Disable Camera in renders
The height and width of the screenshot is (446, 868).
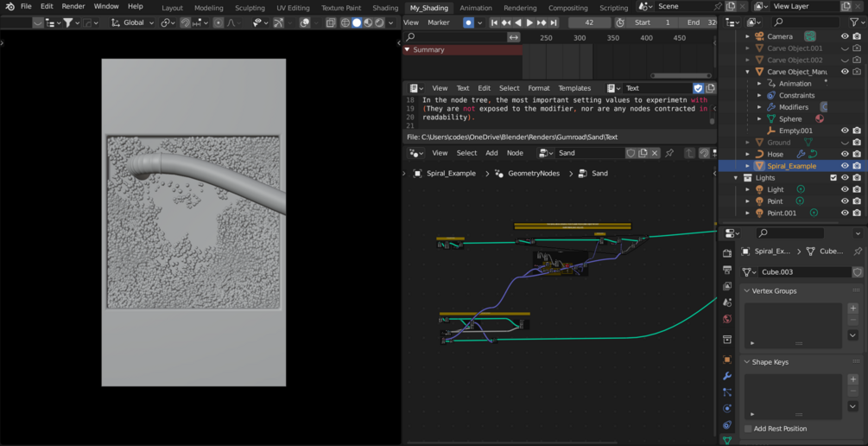857,36
